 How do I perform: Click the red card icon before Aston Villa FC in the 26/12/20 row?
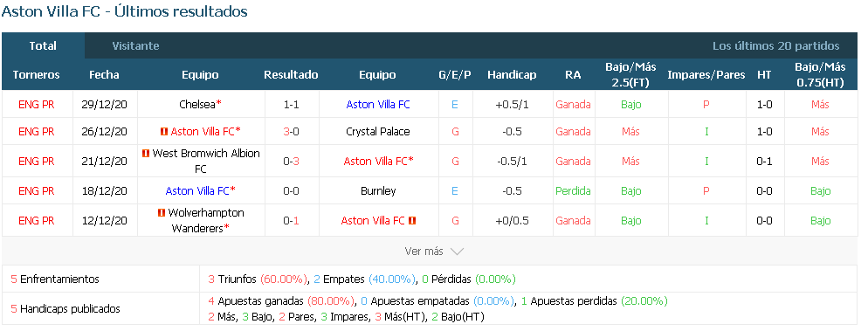164,131
